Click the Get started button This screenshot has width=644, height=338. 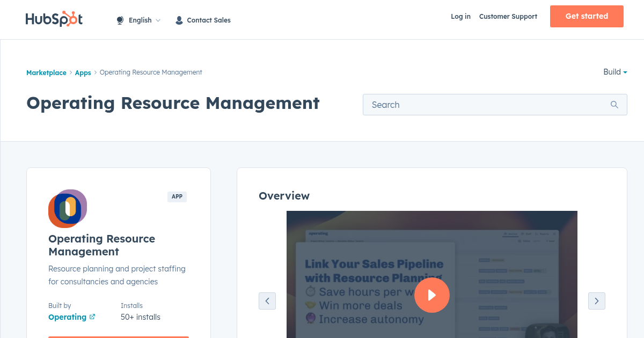click(587, 16)
